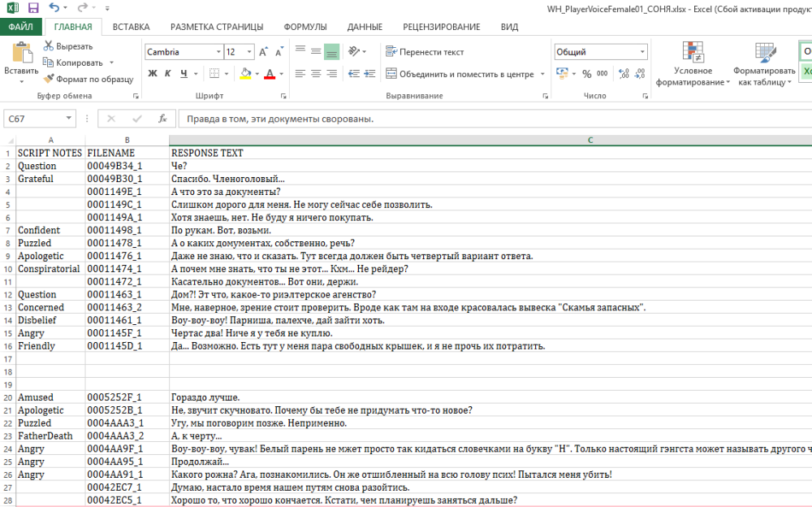Expand merge and center dropdown arrow
812x507 pixels.
(542, 74)
